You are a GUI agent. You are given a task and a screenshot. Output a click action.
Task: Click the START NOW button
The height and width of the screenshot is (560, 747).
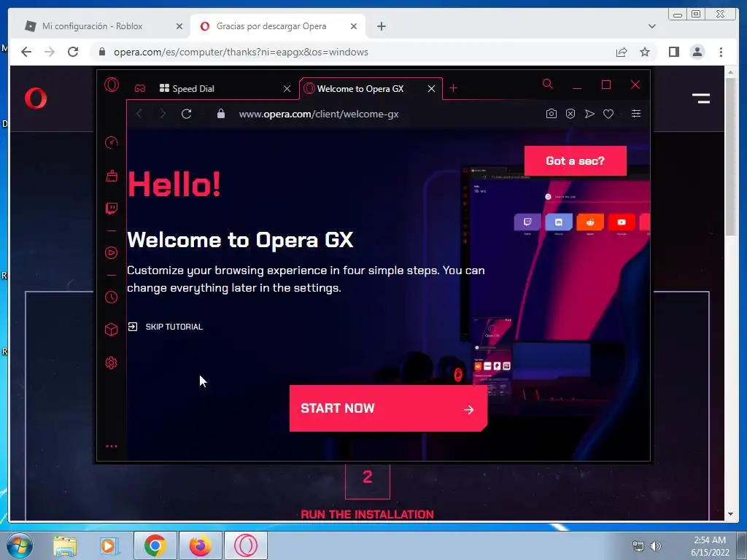388,408
